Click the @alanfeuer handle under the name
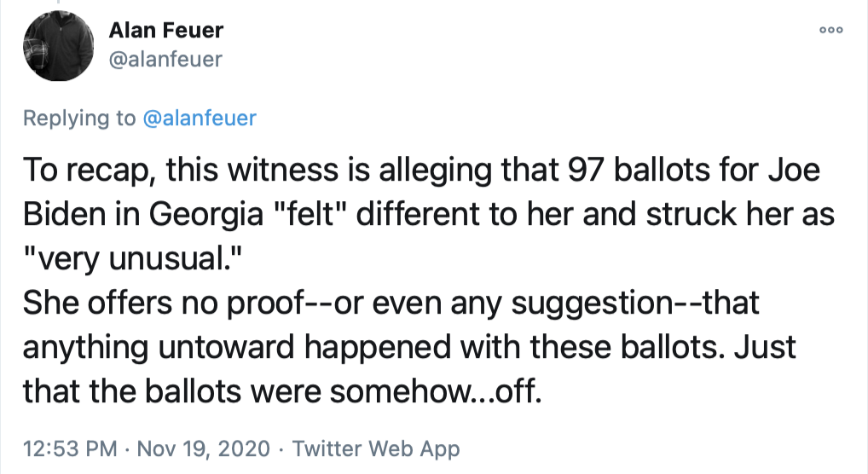This screenshot has height=474, width=868. click(x=165, y=58)
